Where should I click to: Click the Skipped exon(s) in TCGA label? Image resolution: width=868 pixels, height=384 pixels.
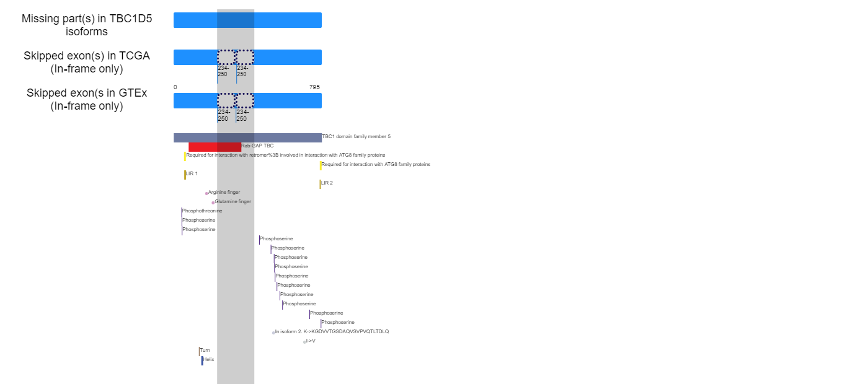pos(87,62)
